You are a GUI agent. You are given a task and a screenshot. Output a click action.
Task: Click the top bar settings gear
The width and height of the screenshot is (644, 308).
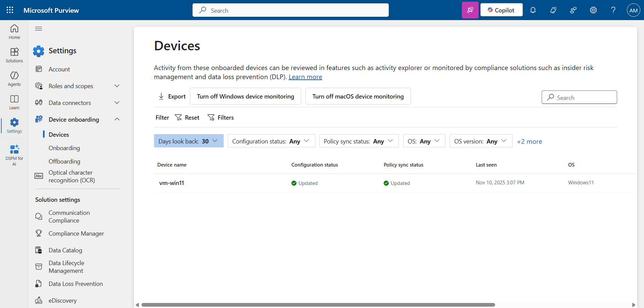coord(593,10)
